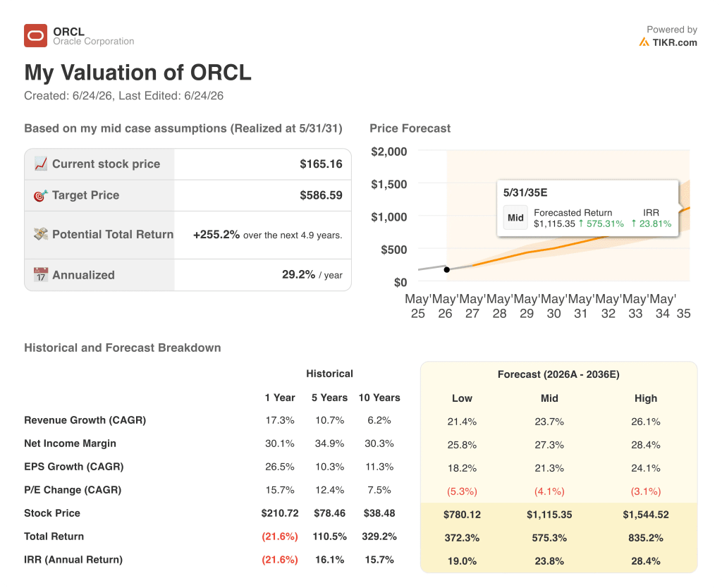Click the 10 Years total return 329.2%
This screenshot has width=722, height=588.
(x=379, y=537)
